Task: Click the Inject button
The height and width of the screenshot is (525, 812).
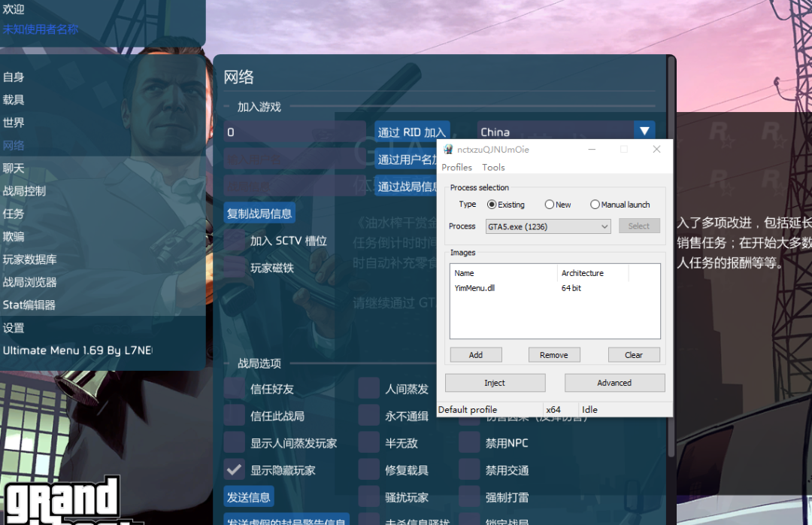Action: click(x=495, y=383)
